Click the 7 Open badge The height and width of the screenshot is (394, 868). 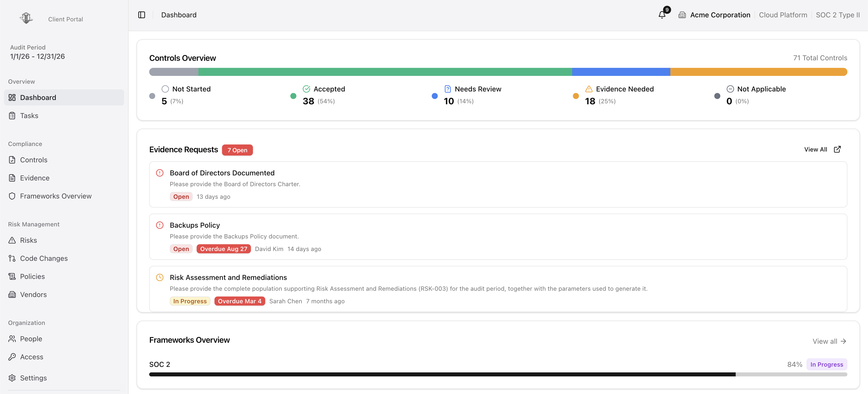coord(237,150)
